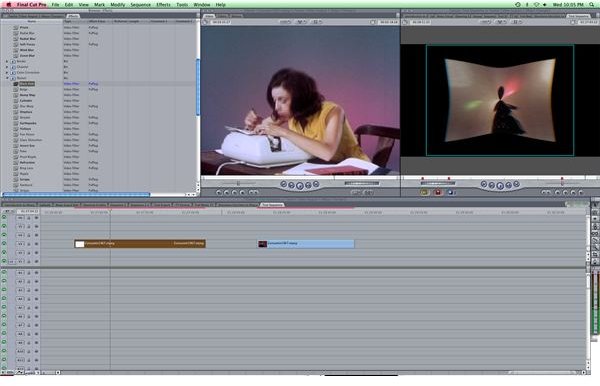Select the Zoom Blur video filter

tap(27, 55)
